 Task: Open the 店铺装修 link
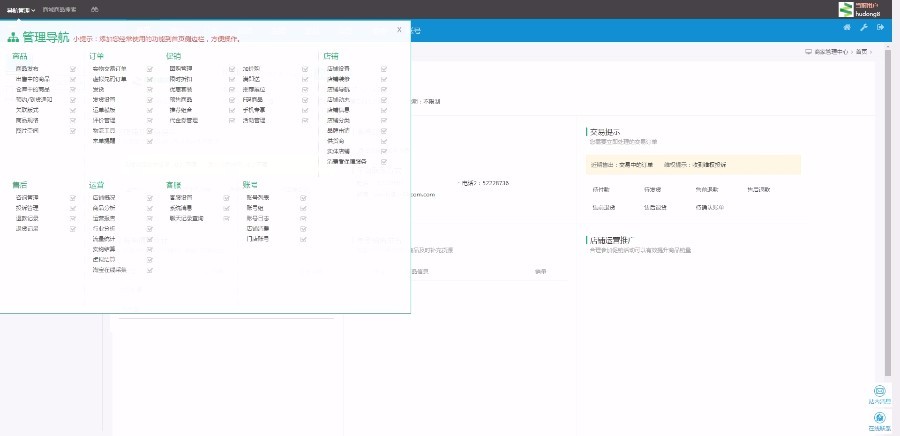coord(339,79)
